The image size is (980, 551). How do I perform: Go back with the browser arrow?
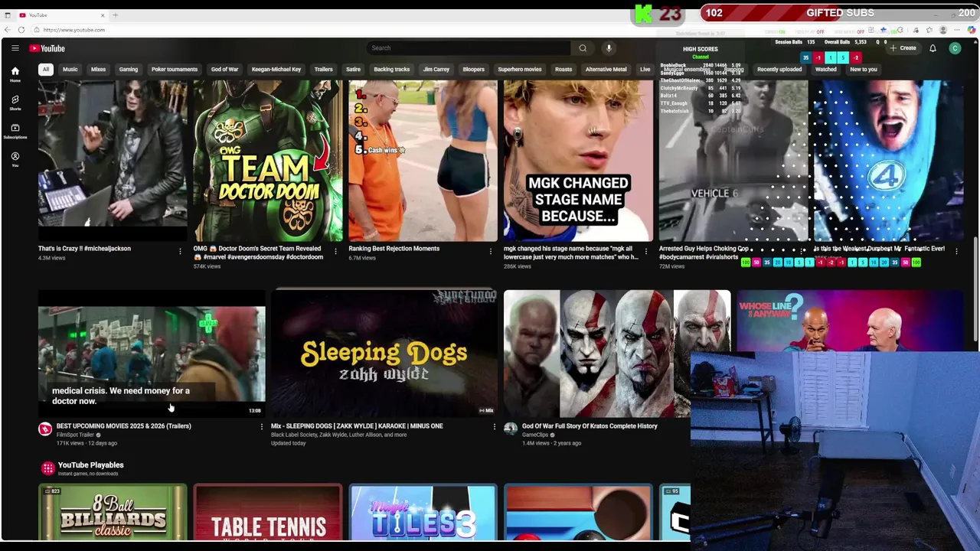tap(8, 30)
